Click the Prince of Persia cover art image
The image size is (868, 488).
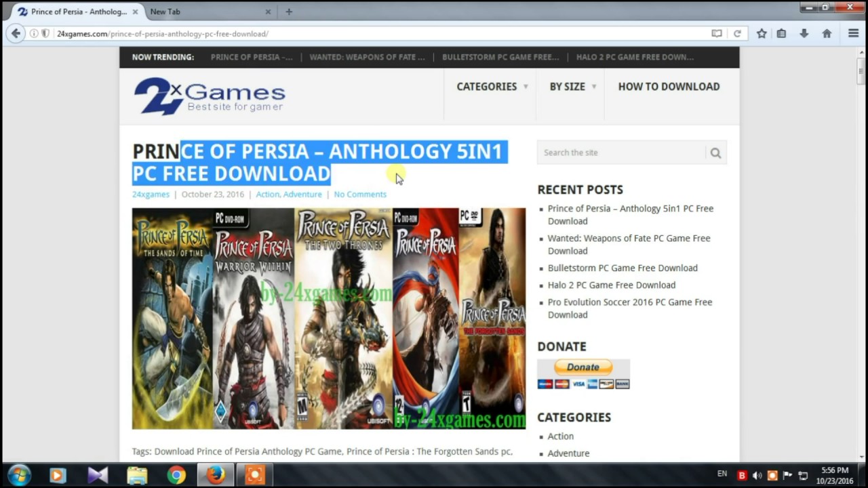329,319
